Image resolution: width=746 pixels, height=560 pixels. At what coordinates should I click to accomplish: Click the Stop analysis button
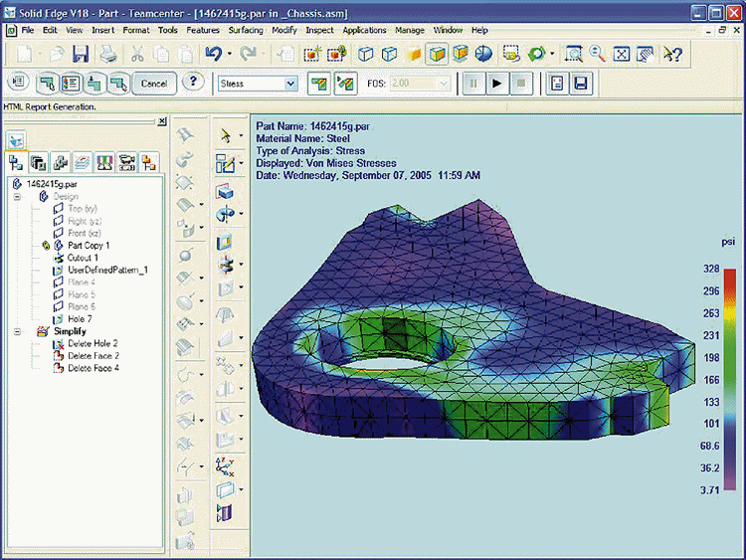point(521,84)
